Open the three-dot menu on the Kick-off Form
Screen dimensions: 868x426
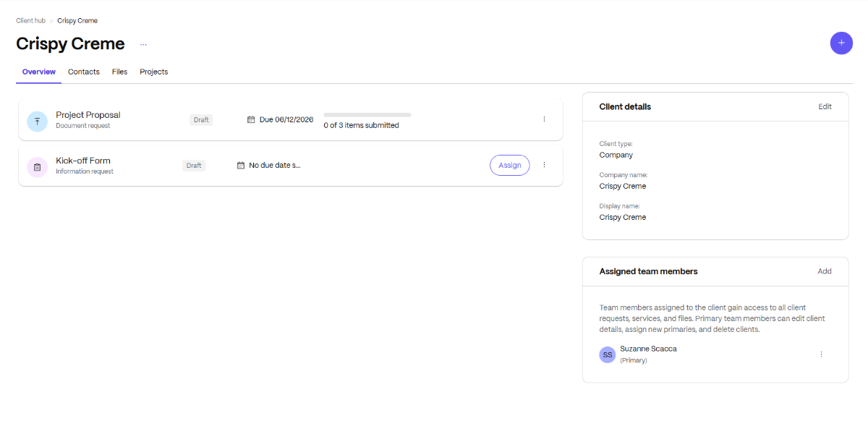pos(544,164)
